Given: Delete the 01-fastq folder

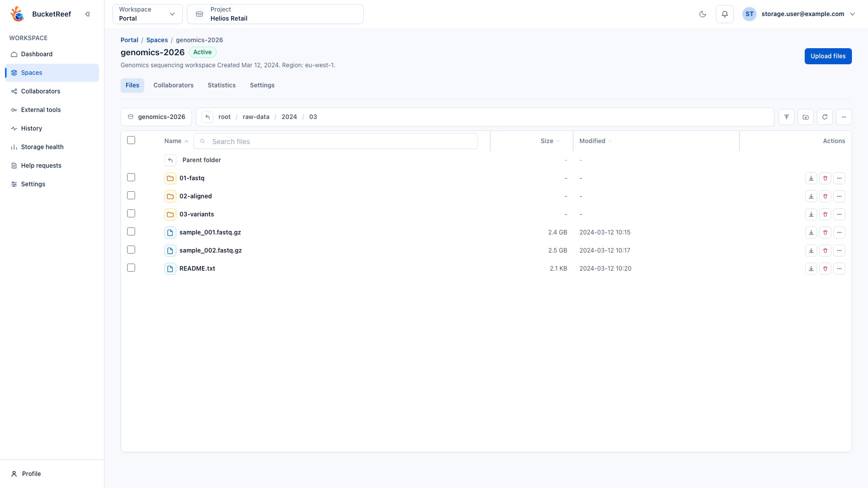Looking at the screenshot, I should [x=825, y=178].
